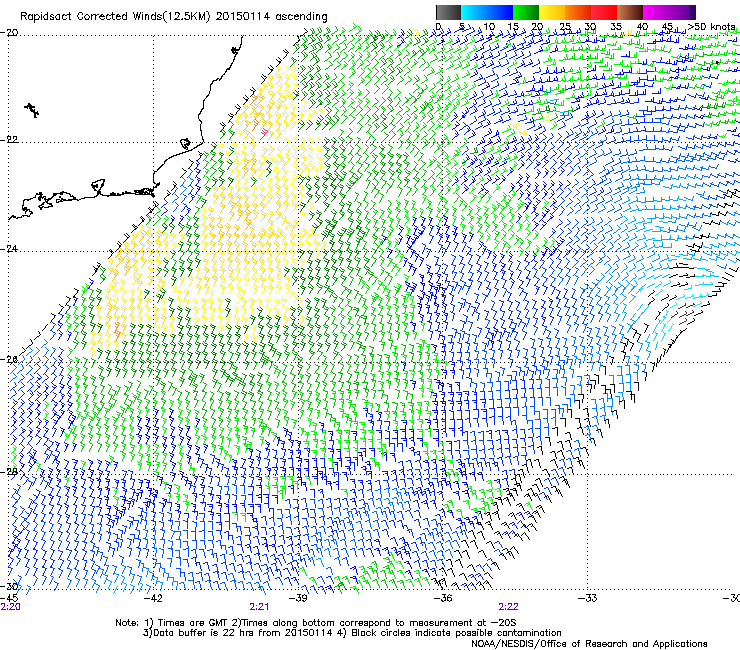Pick the magenta 40-45 knots legend swatch
This screenshot has width=740, height=650.
(x=656, y=12)
